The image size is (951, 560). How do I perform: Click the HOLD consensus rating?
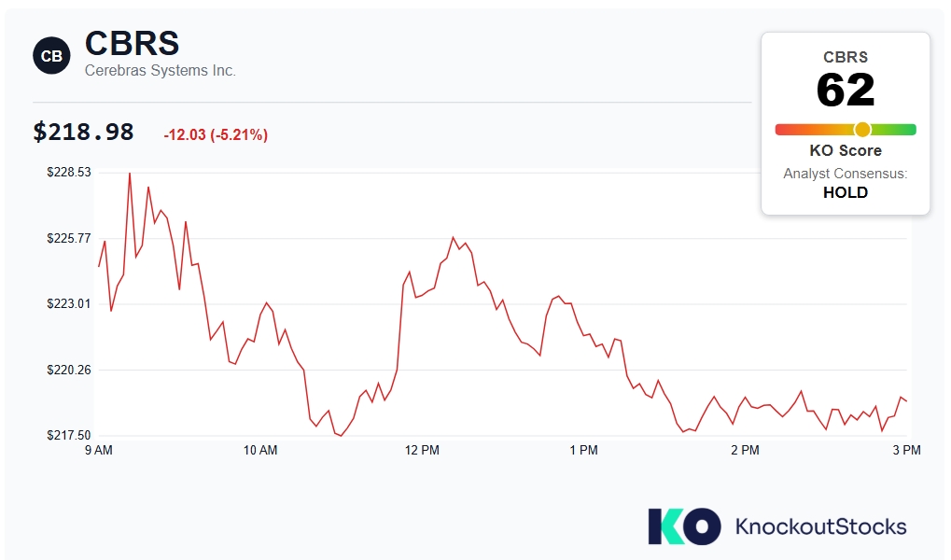[x=846, y=192]
